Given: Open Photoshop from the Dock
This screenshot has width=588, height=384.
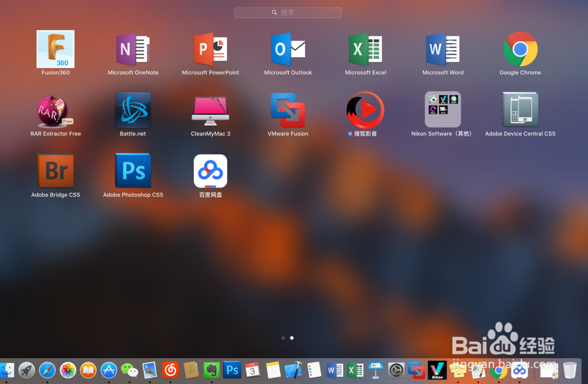Looking at the screenshot, I should (232, 370).
